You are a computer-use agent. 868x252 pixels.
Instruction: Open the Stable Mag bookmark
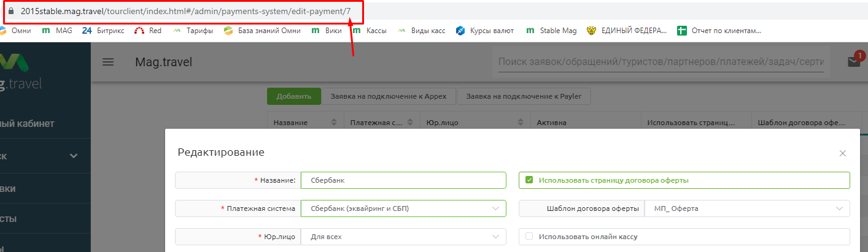click(x=551, y=30)
